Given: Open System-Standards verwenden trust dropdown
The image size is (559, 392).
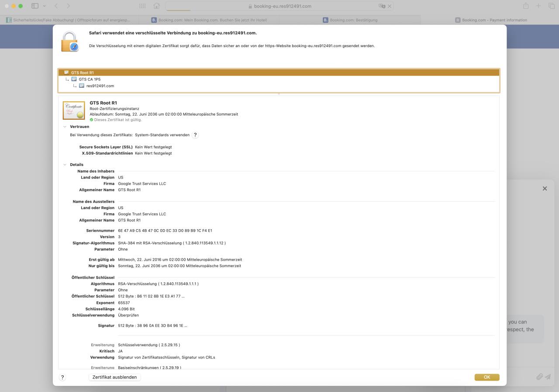Looking at the screenshot, I should [x=162, y=135].
